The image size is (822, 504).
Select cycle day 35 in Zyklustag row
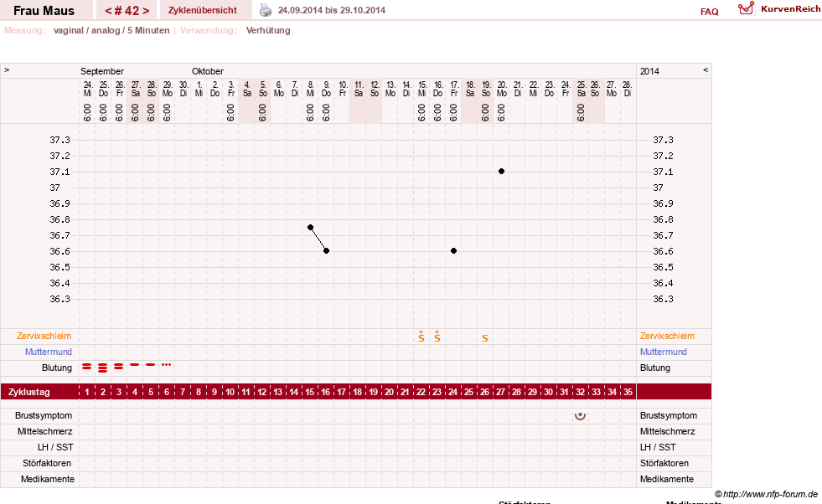point(628,392)
